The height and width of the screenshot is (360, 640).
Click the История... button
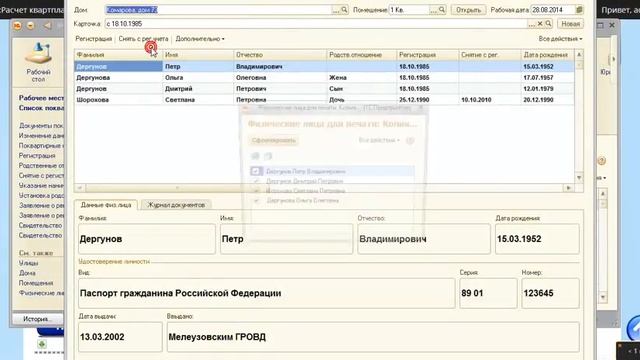pyautogui.click(x=38, y=319)
